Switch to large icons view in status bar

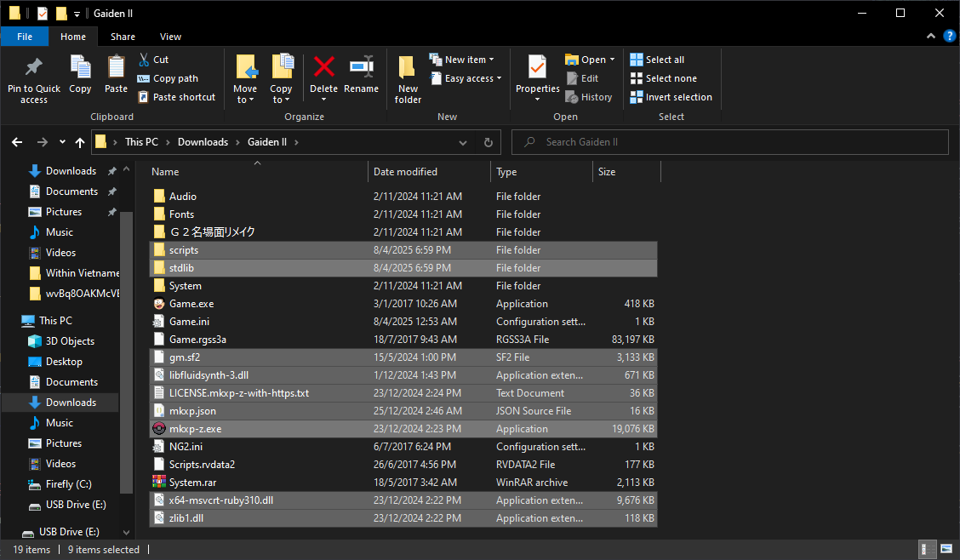click(x=946, y=550)
